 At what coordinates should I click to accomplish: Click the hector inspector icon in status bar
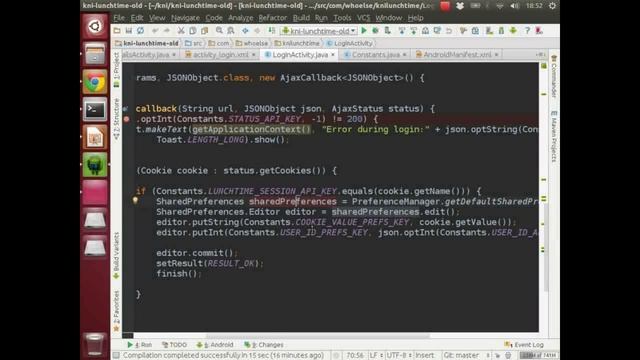[x=508, y=356]
